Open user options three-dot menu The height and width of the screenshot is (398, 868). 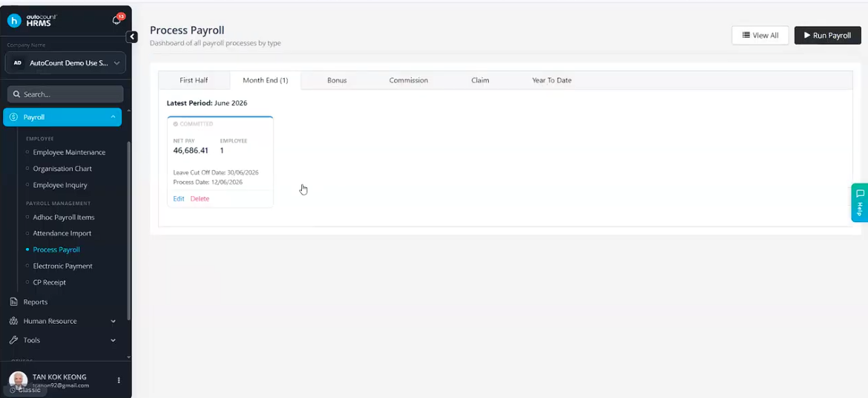(x=119, y=380)
